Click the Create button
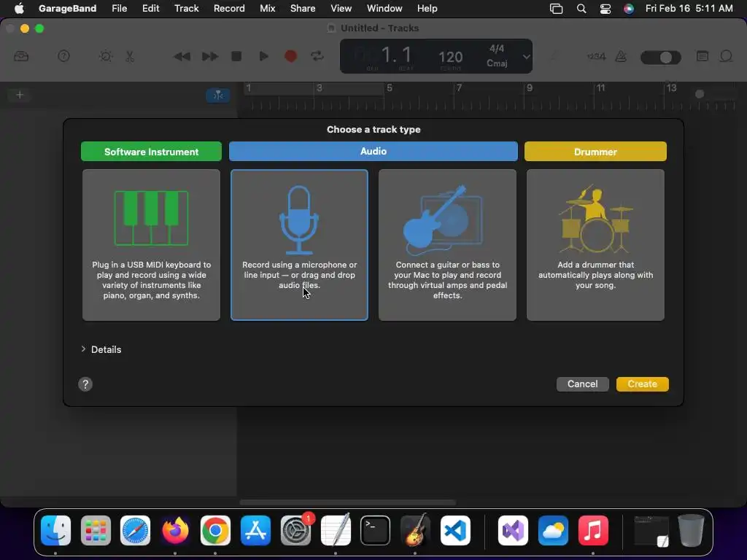The height and width of the screenshot is (560, 747). coord(642,384)
